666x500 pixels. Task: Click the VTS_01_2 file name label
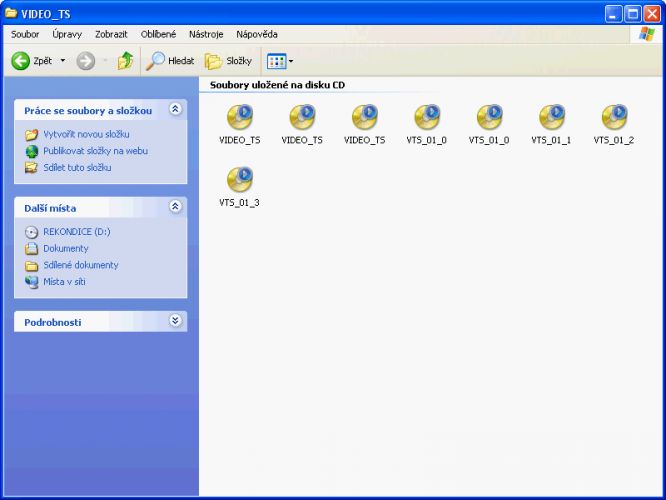click(614, 140)
